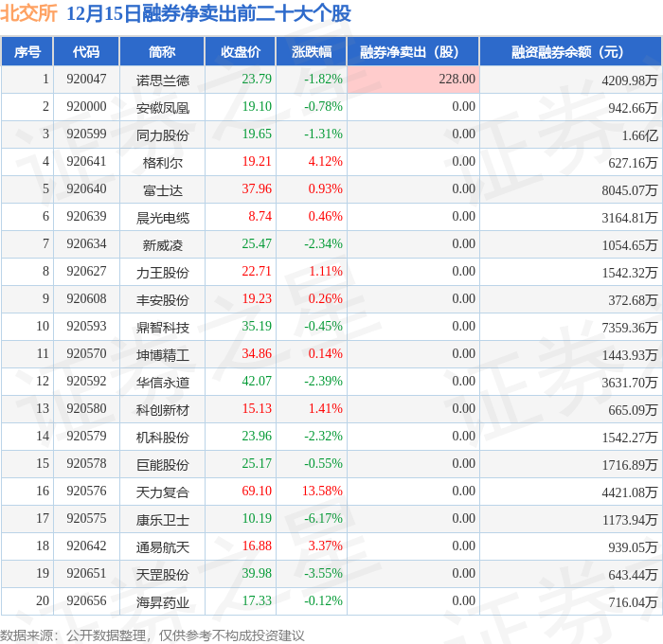663x644 pixels.
Task: Click closing price 8.74
Action: pos(260,217)
